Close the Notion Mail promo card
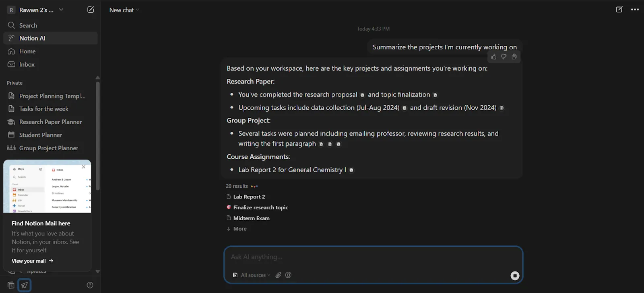Screen dimensions: 644x293 coord(84,167)
